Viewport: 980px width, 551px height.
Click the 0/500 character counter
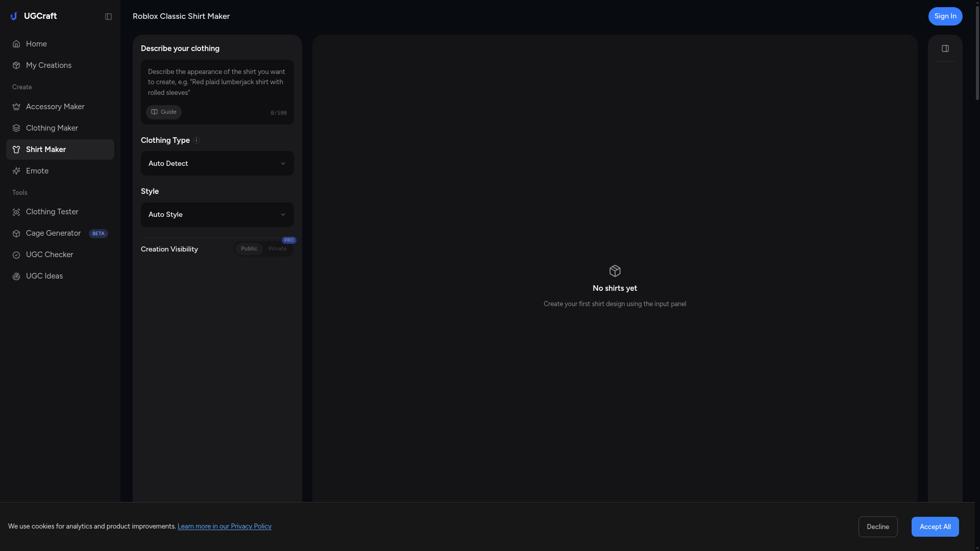point(279,113)
